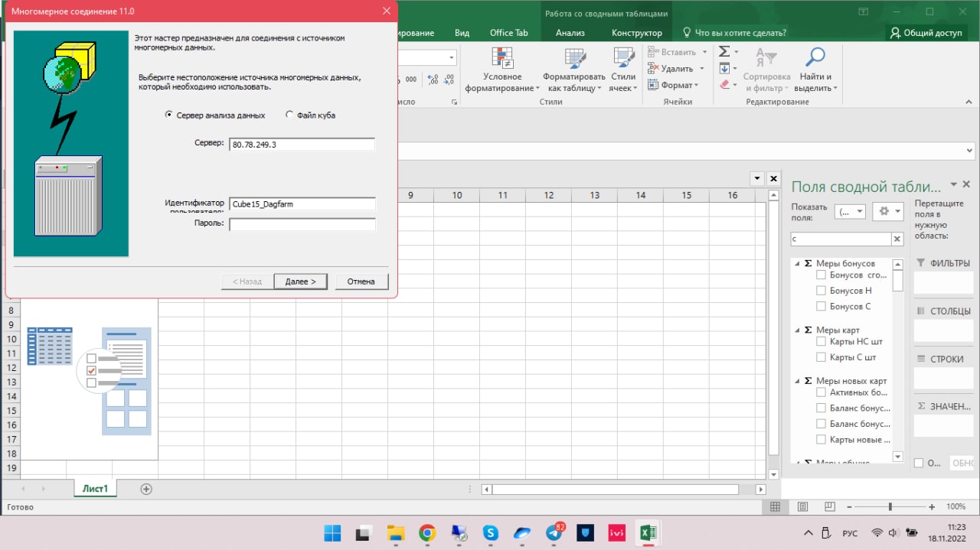Screen dimensions: 980x550
Task: Click the zoom slider in status bar
Action: (890, 507)
